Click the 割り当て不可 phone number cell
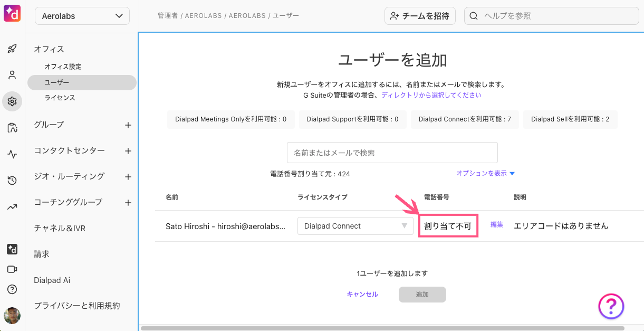 (448, 226)
